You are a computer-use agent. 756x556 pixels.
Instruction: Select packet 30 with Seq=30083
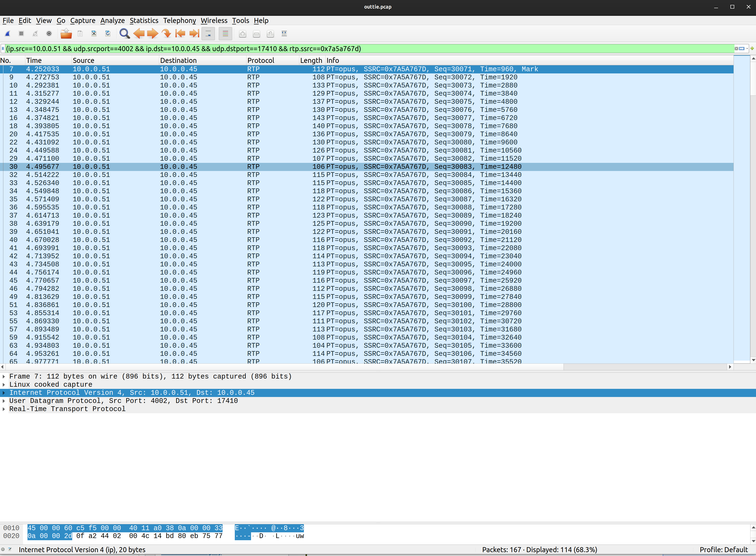point(367,167)
